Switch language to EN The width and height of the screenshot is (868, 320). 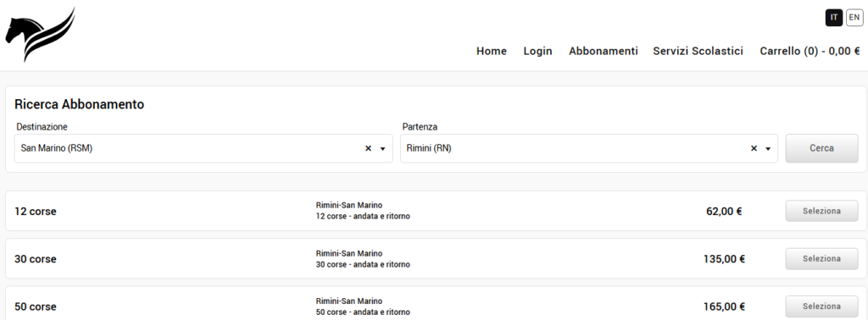(x=854, y=18)
